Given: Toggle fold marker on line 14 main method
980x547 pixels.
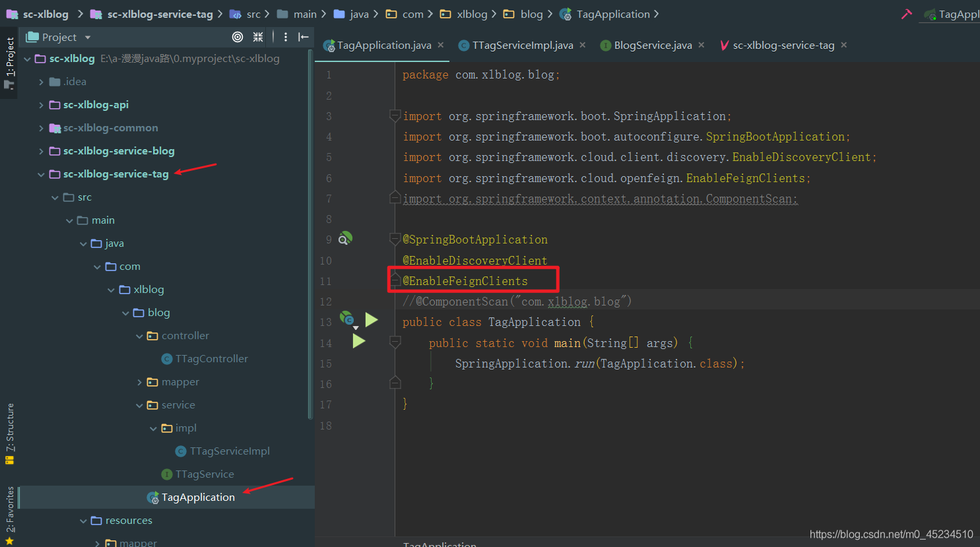Looking at the screenshot, I should pos(395,342).
